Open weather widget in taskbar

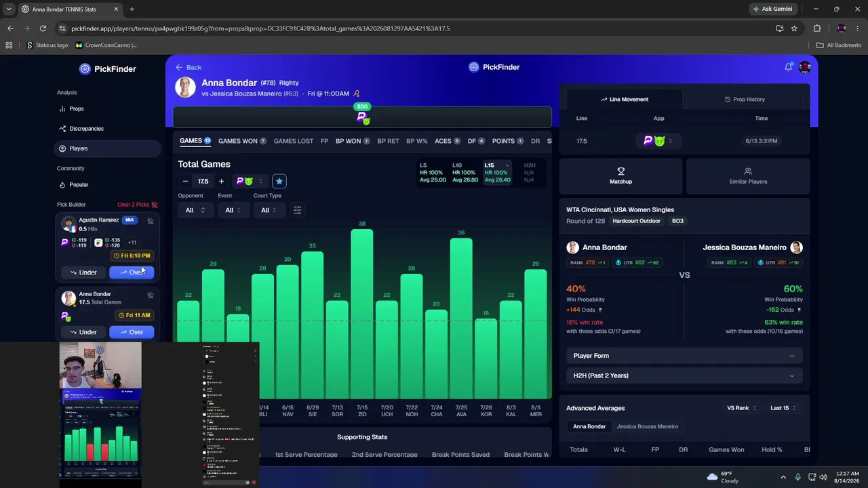[723, 477]
